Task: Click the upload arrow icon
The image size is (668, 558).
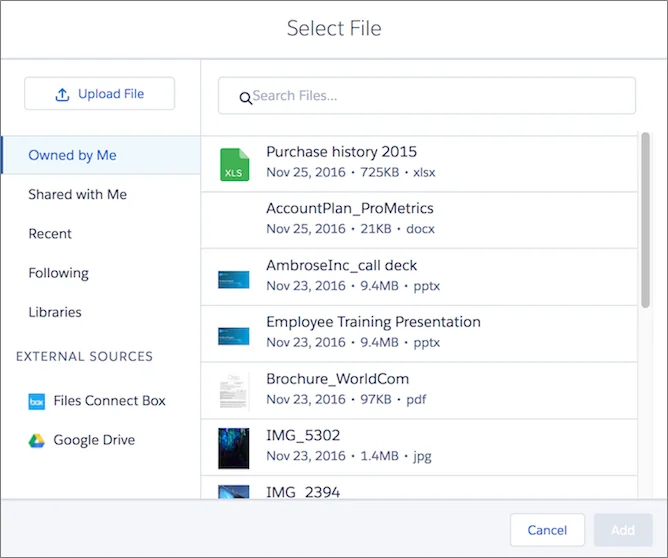Action: (62, 95)
